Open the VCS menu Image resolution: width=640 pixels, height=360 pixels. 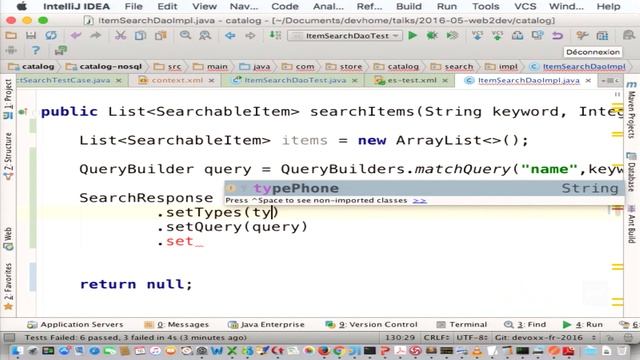coord(525,7)
